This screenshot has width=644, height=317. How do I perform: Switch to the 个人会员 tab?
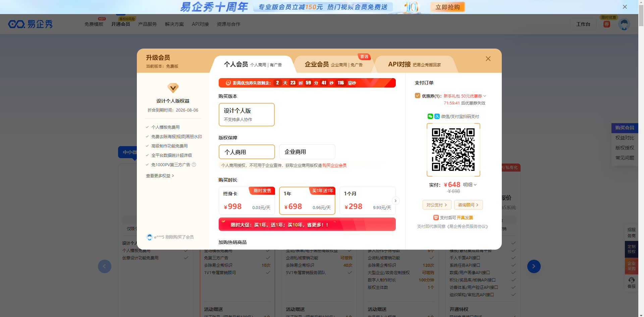pos(253,64)
